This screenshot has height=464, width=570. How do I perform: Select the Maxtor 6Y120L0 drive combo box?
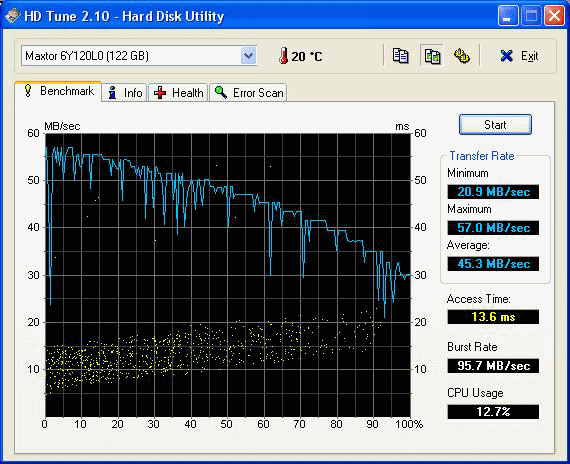(139, 56)
